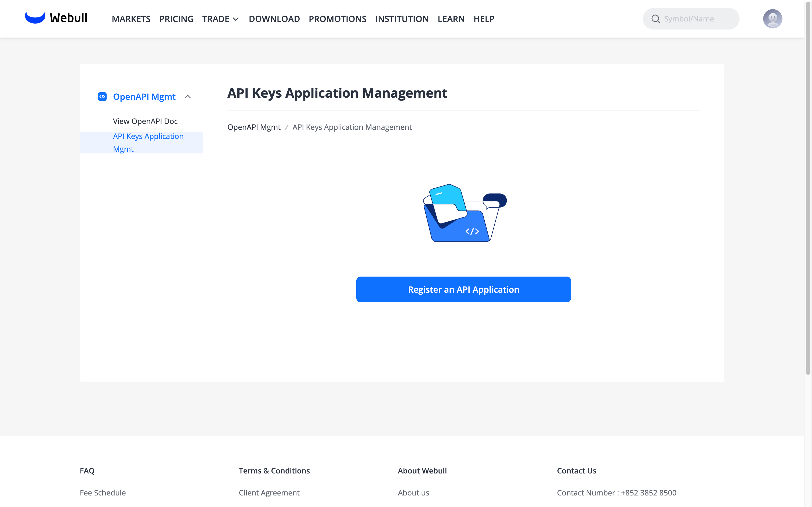Click the OpenAPI Mgmt breadcrumb link
Image resolution: width=812 pixels, height=507 pixels.
point(254,127)
